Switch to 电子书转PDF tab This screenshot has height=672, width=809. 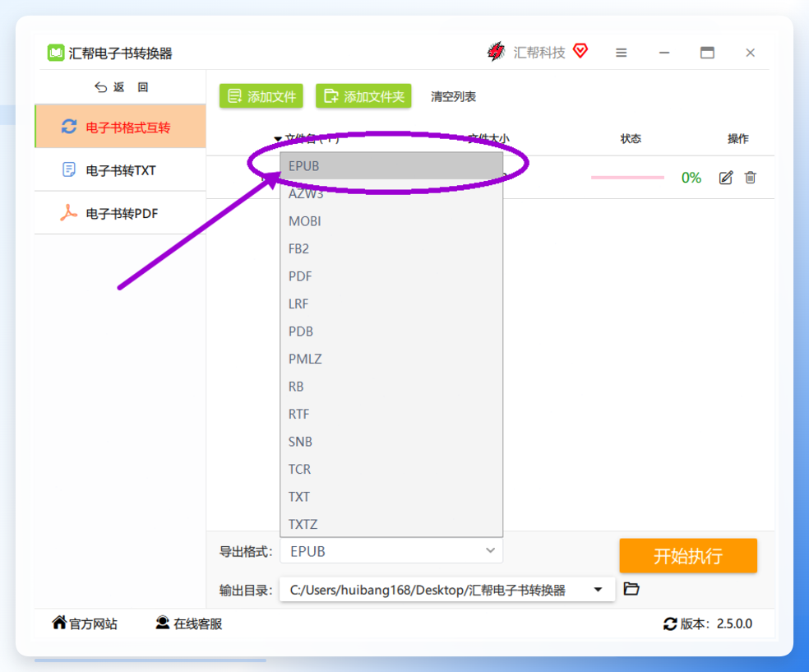coord(120,213)
